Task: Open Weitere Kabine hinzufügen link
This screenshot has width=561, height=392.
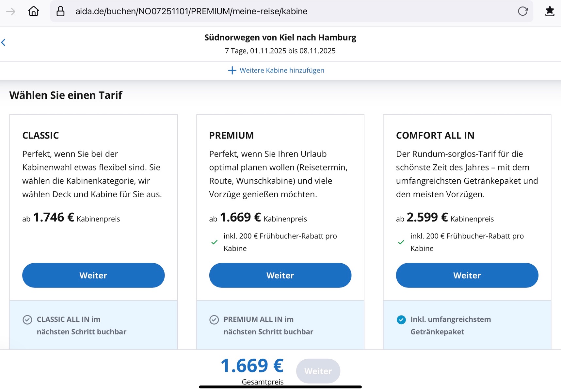Action: pyautogui.click(x=282, y=71)
